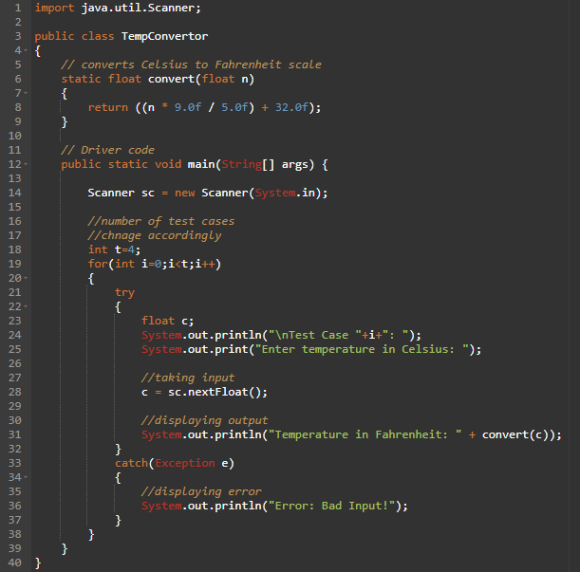Viewport: 580px width, 572px height.
Task: Click the sc.nextFloat() call on line 28
Action: (x=218, y=392)
